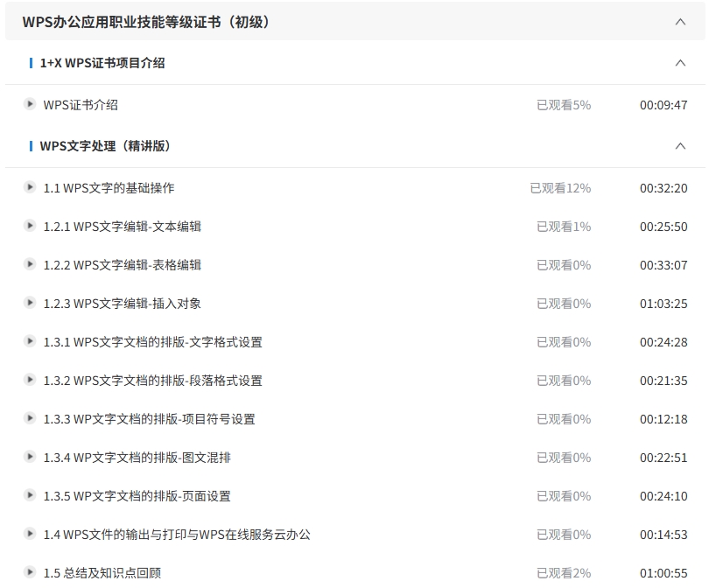This screenshot has height=588, width=709.
Task: Open lesson 1.3.1 文字格式设置
Action: 153,342
